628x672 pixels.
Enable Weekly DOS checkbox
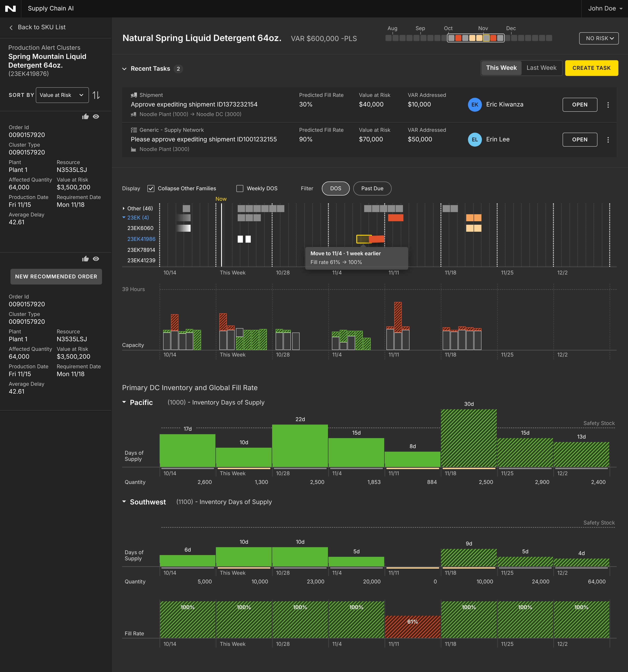(x=240, y=189)
